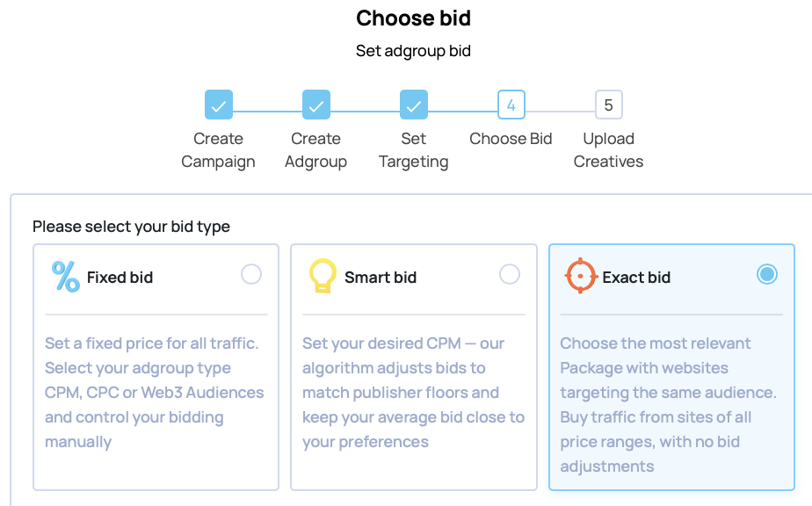Click step 5 Upload Creatives number box
Screen dimensions: 812x506
[608, 105]
